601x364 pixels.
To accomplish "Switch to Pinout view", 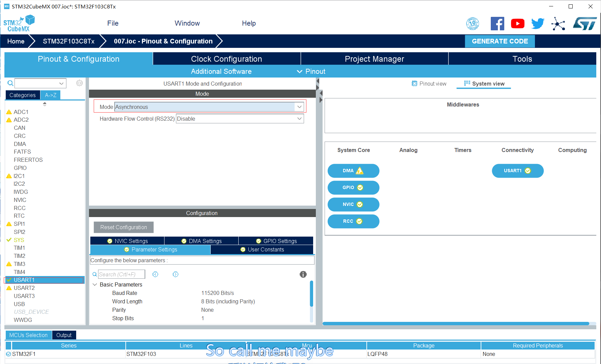I will click(429, 84).
